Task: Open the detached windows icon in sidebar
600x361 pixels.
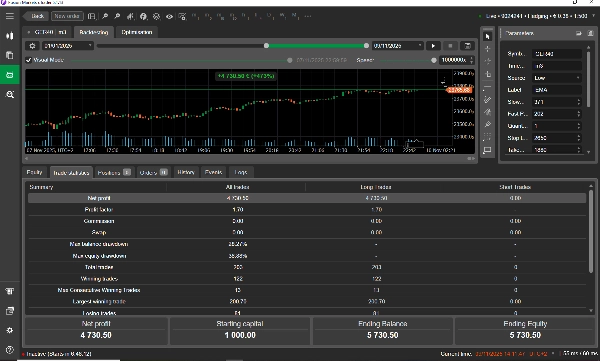Action: coord(10,311)
